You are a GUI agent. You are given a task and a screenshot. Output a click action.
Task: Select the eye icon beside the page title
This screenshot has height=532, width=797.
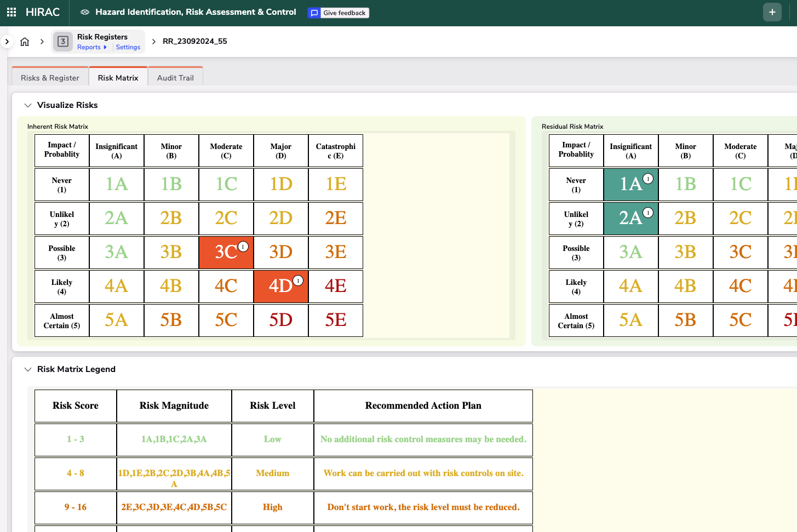pyautogui.click(x=84, y=12)
